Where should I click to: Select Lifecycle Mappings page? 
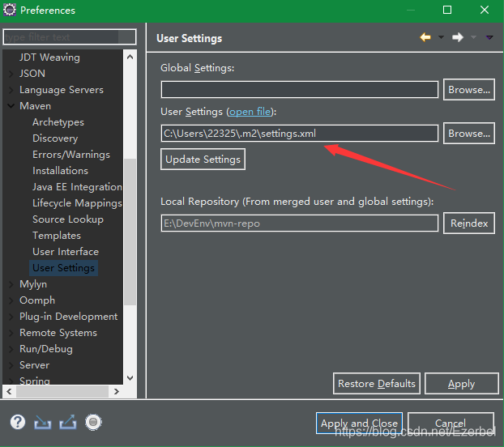pos(77,203)
